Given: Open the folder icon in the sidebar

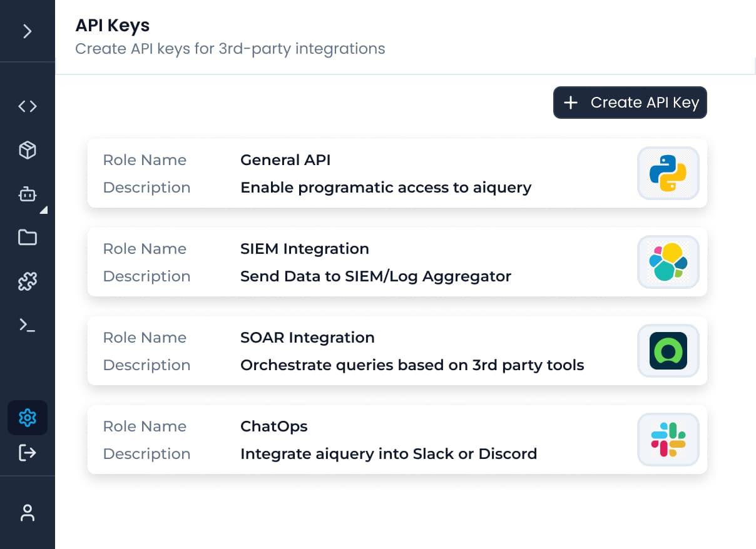Looking at the screenshot, I should click(28, 238).
